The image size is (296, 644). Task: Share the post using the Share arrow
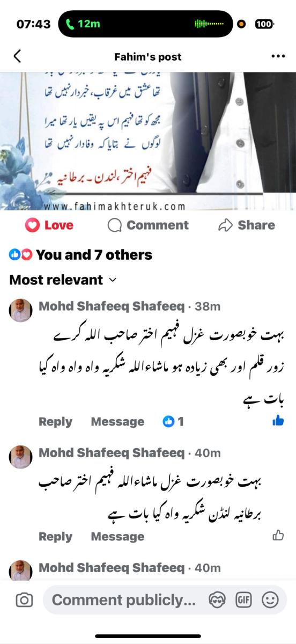coord(247,225)
